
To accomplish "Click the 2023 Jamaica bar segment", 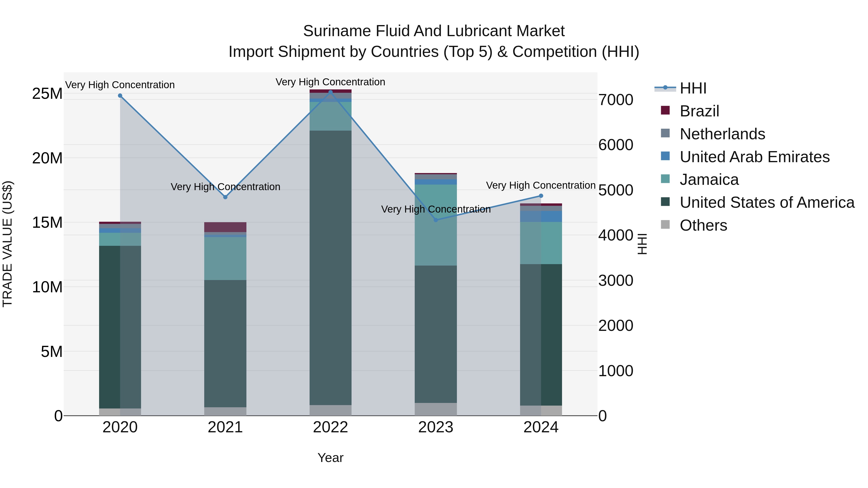I will pyautogui.click(x=436, y=225).
